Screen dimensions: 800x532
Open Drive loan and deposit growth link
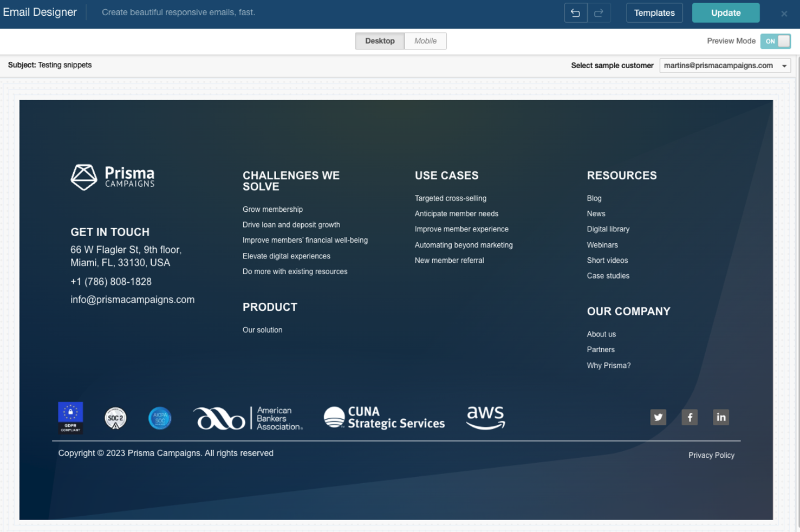291,225
